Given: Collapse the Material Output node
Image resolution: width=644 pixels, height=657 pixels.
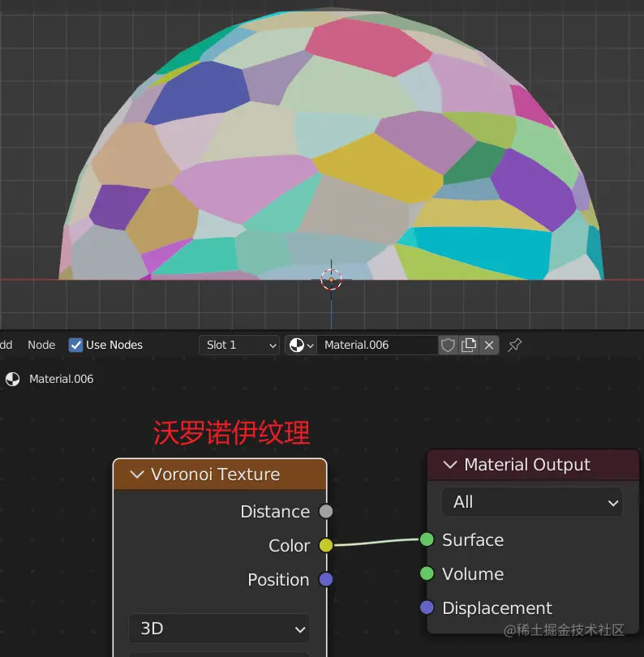Looking at the screenshot, I should coord(450,465).
